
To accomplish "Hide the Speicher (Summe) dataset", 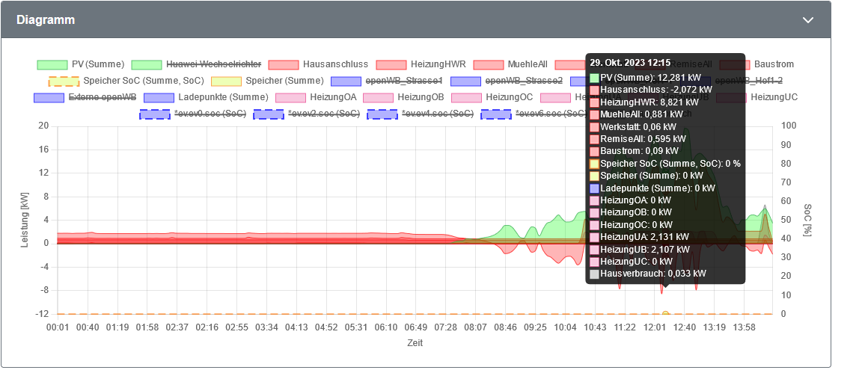I will point(267,81).
